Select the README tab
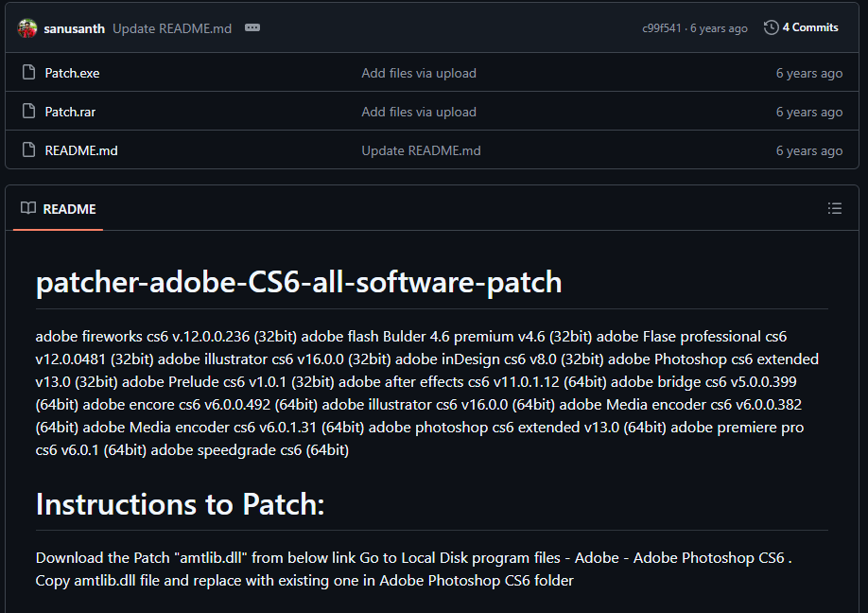The height and width of the screenshot is (613, 868). click(58, 209)
